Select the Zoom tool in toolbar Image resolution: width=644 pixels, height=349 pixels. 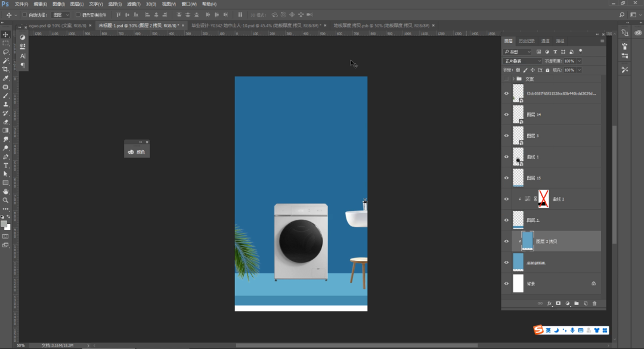point(6,200)
